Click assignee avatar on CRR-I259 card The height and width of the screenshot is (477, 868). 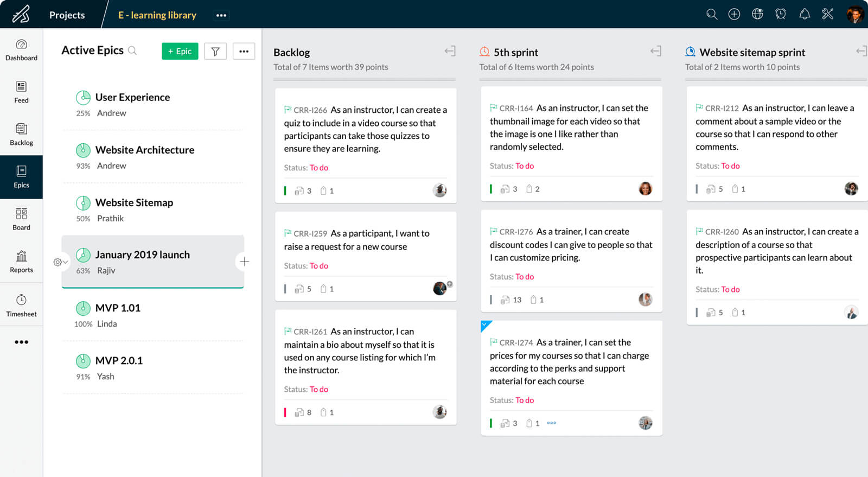(x=440, y=289)
